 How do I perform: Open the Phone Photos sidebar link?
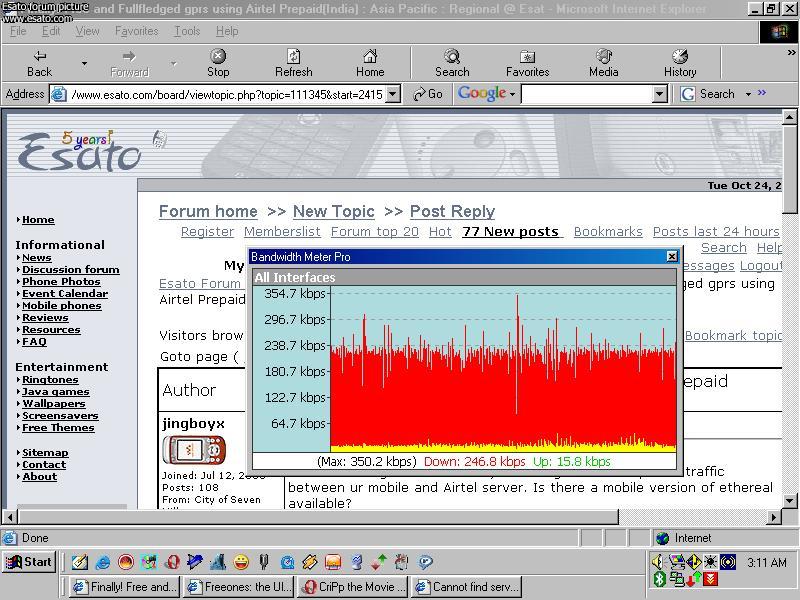[61, 282]
